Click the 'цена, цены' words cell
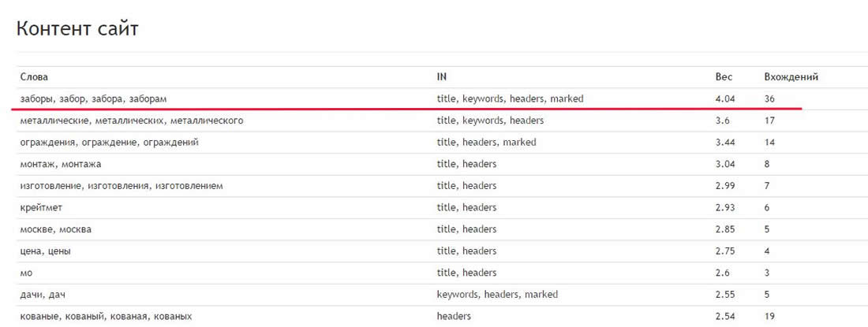This screenshot has height=327, width=868. point(46,251)
